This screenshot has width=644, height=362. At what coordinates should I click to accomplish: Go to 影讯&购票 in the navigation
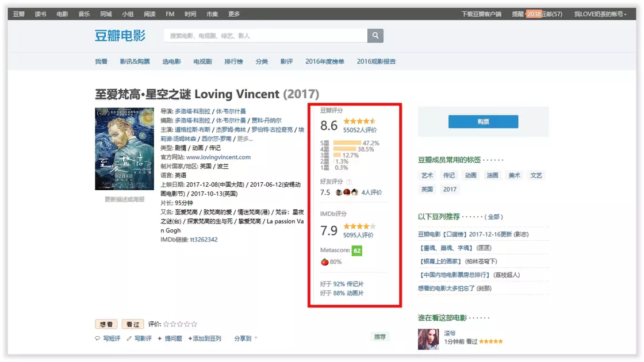click(x=135, y=61)
